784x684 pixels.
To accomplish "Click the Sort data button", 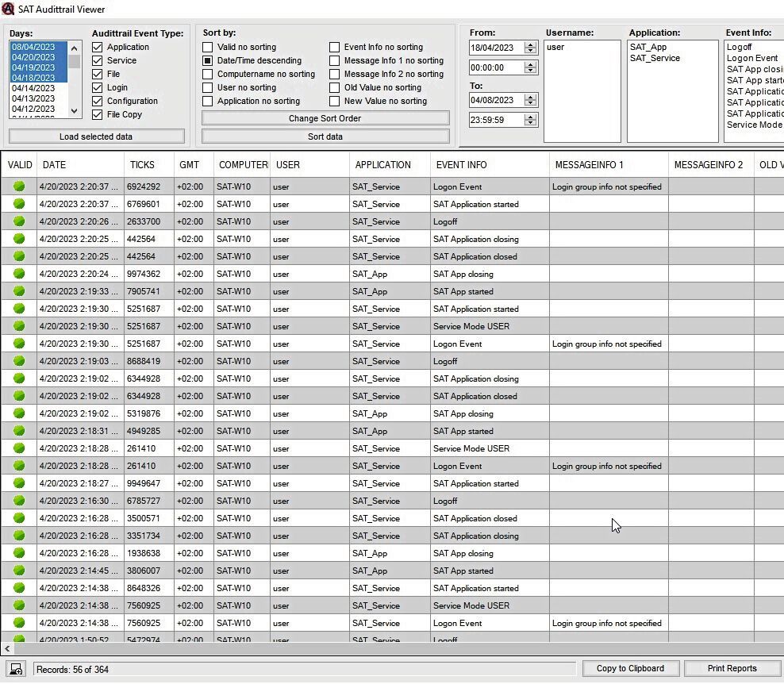I will 326,136.
